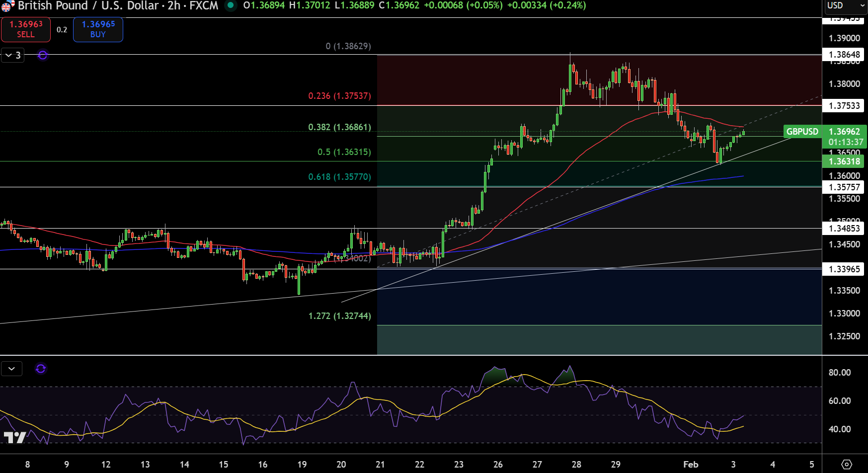Click the 01:13:37 candle countdown timer
This screenshot has height=473, width=868.
(x=846, y=142)
